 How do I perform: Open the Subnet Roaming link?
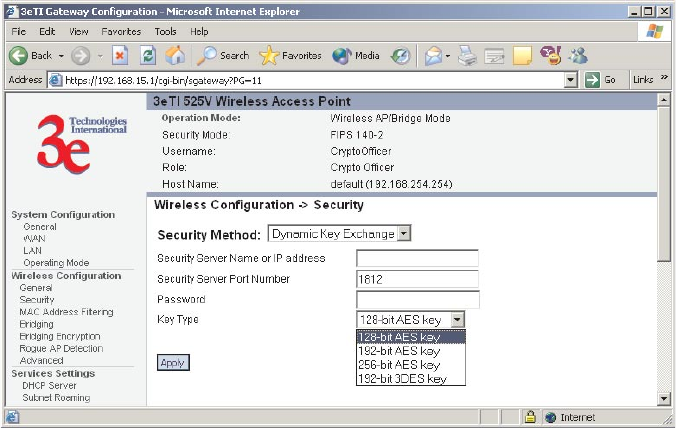pos(56,397)
